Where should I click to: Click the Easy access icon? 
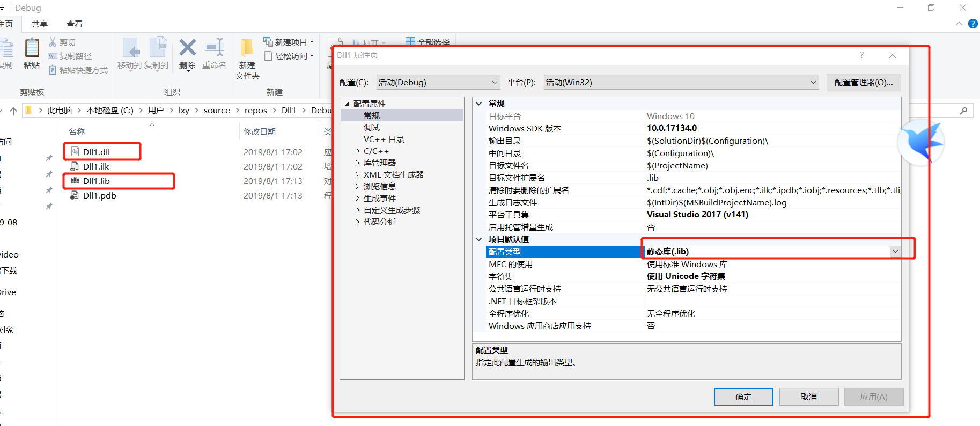click(x=268, y=56)
